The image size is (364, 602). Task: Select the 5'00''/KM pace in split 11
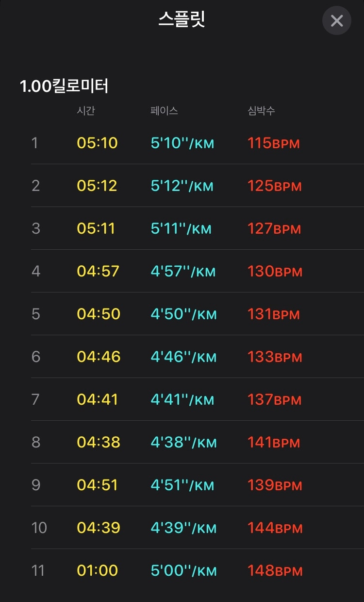(183, 570)
